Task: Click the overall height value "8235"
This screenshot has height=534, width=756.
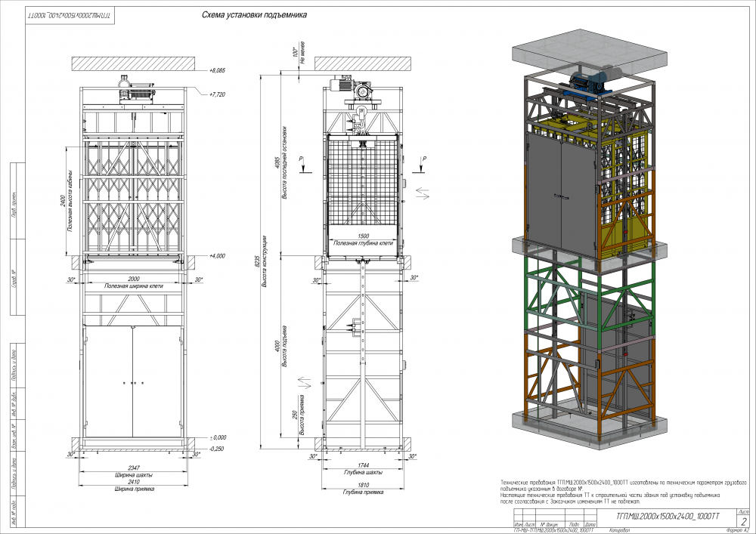Action: [257, 261]
